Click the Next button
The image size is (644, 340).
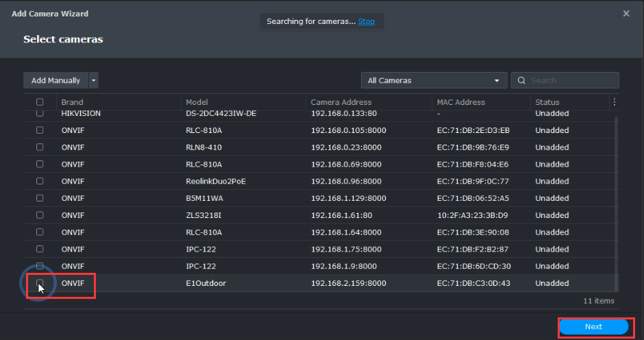593,326
